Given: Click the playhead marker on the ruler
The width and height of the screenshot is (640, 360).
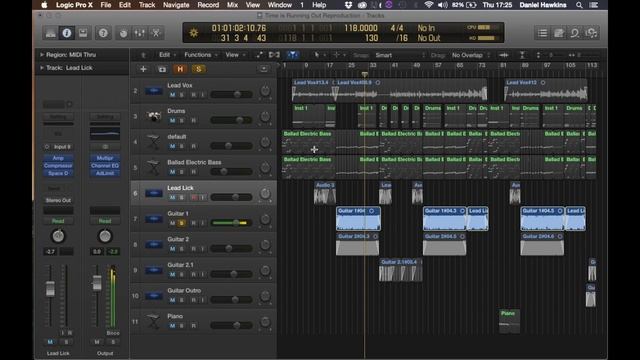Looking at the screenshot, I should [x=364, y=74].
